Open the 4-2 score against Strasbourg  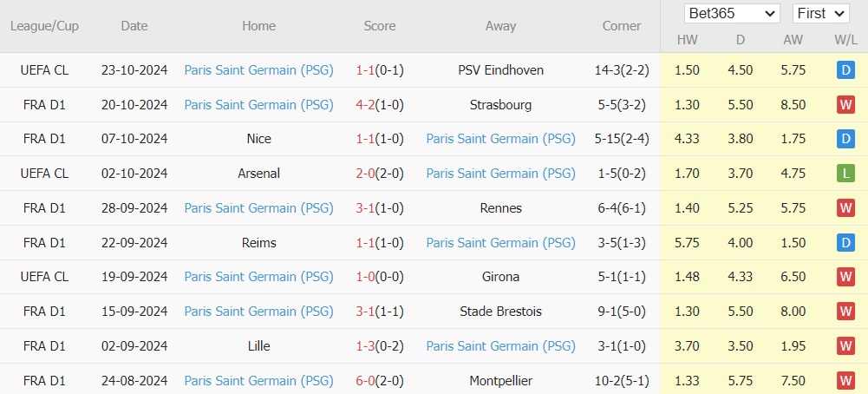pyautogui.click(x=366, y=105)
